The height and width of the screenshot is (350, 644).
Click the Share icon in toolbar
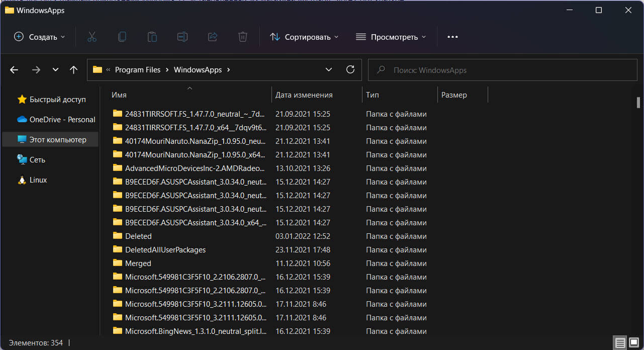tap(212, 37)
